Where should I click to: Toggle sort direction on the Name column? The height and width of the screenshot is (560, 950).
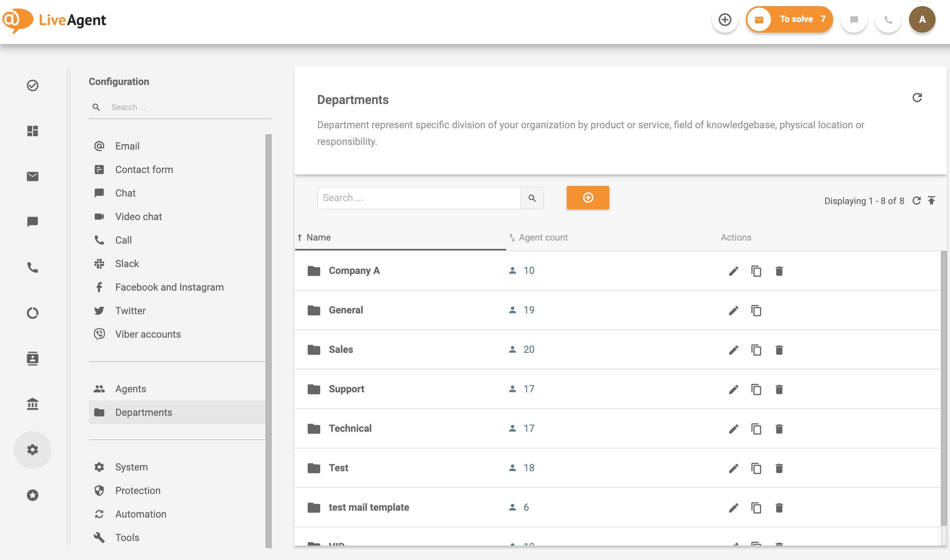pos(318,237)
